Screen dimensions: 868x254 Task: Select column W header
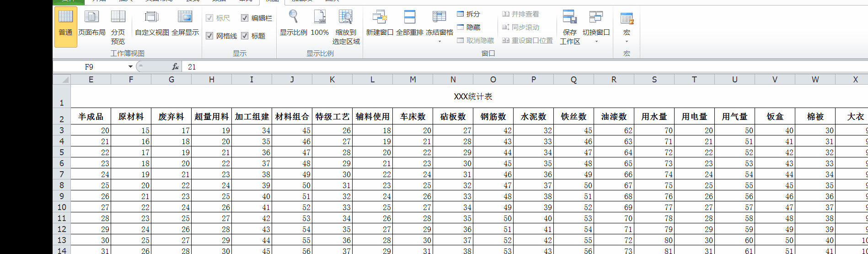(x=815, y=80)
